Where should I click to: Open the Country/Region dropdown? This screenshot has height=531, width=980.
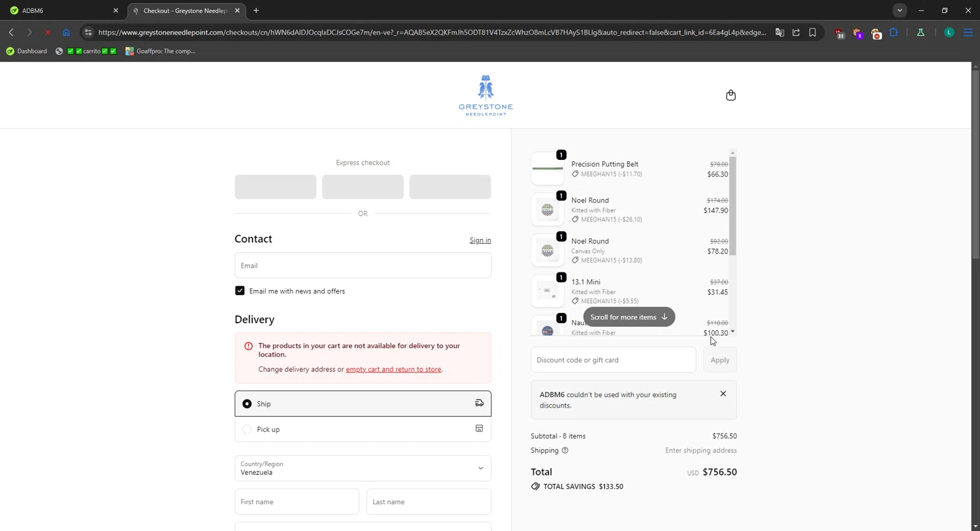coord(363,468)
